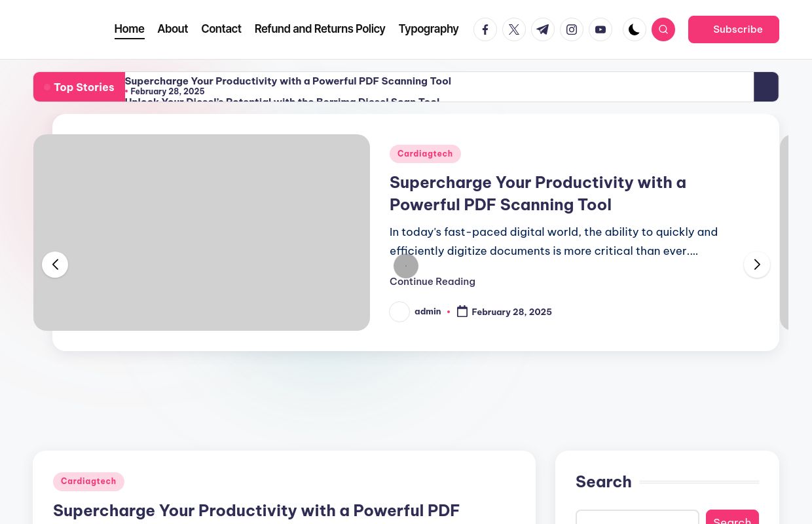
Task: Click the Subscribe button
Action: [733, 29]
